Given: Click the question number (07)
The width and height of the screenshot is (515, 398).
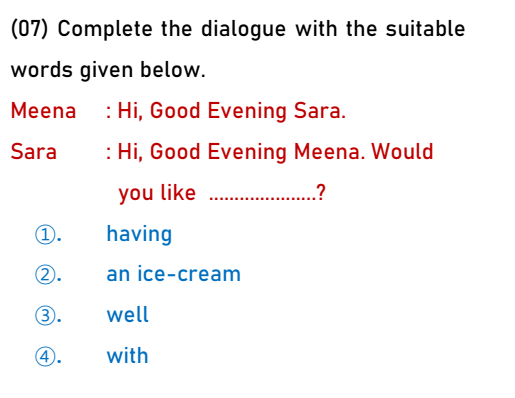Looking at the screenshot, I should tap(29, 29).
